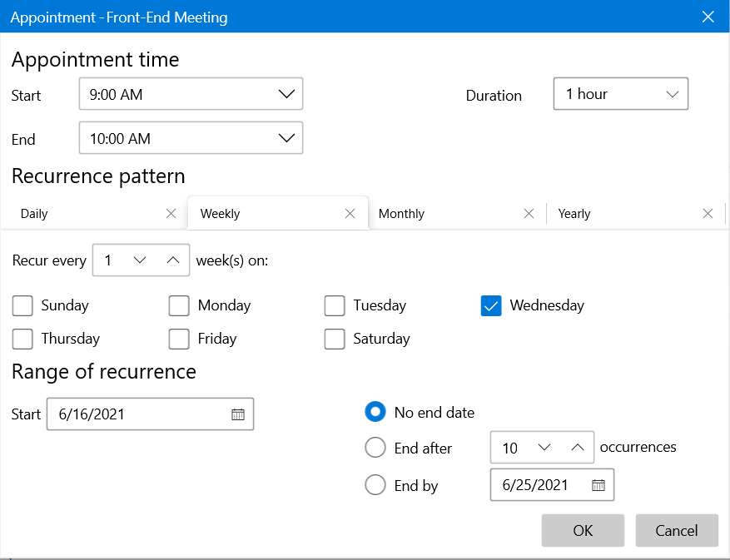Image resolution: width=730 pixels, height=560 pixels.
Task: Expand the Start time dropdown
Action: click(x=286, y=95)
